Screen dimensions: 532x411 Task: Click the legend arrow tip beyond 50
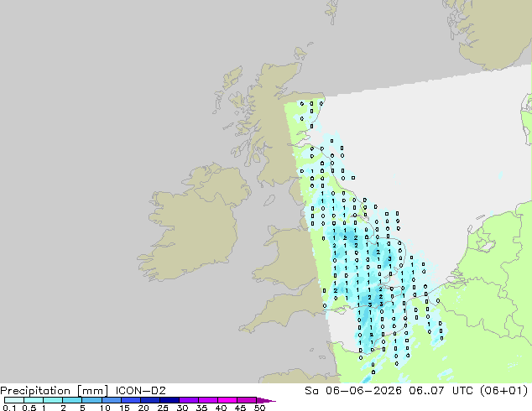266,400
